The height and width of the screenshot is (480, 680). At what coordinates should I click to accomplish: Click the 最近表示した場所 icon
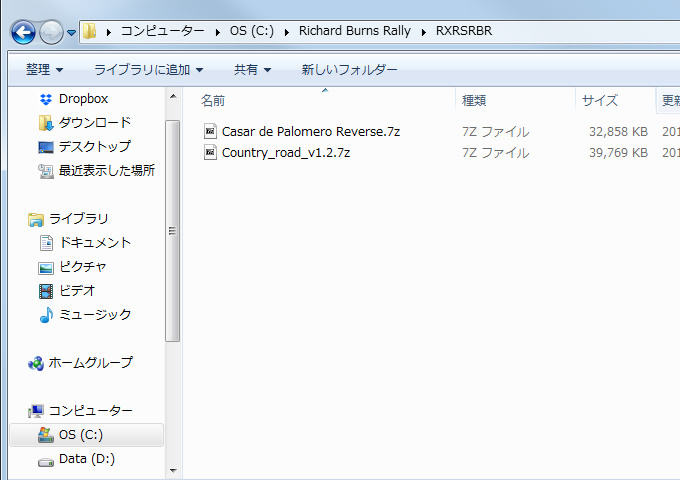(x=46, y=171)
